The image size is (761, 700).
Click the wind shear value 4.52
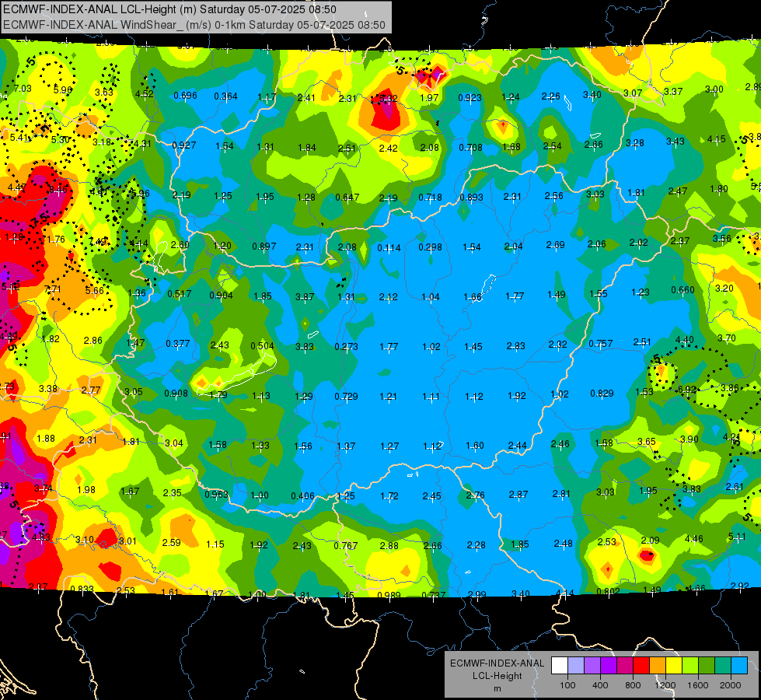(144, 94)
